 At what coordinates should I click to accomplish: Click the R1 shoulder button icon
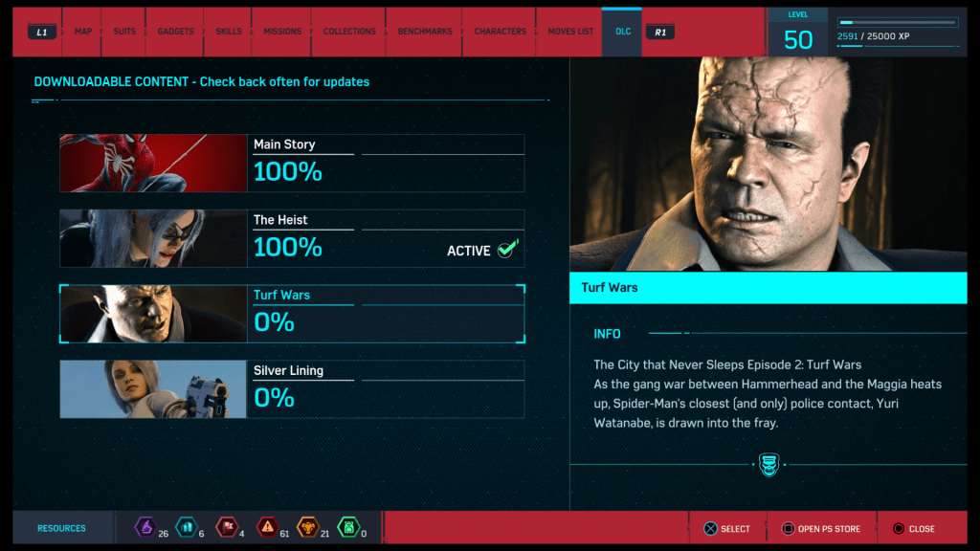[660, 32]
